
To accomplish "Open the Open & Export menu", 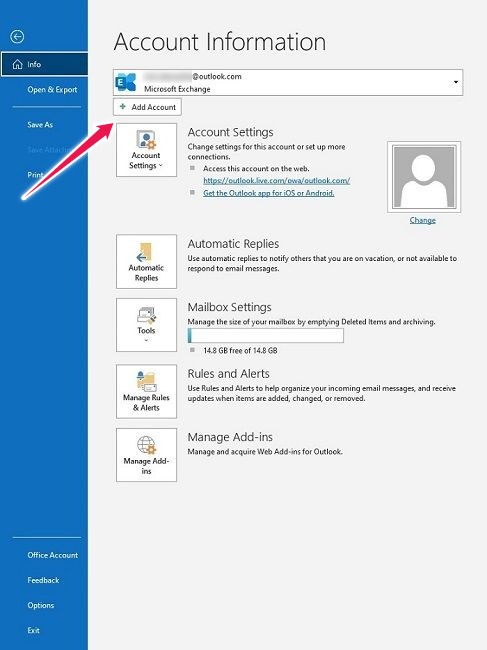I will pyautogui.click(x=52, y=90).
